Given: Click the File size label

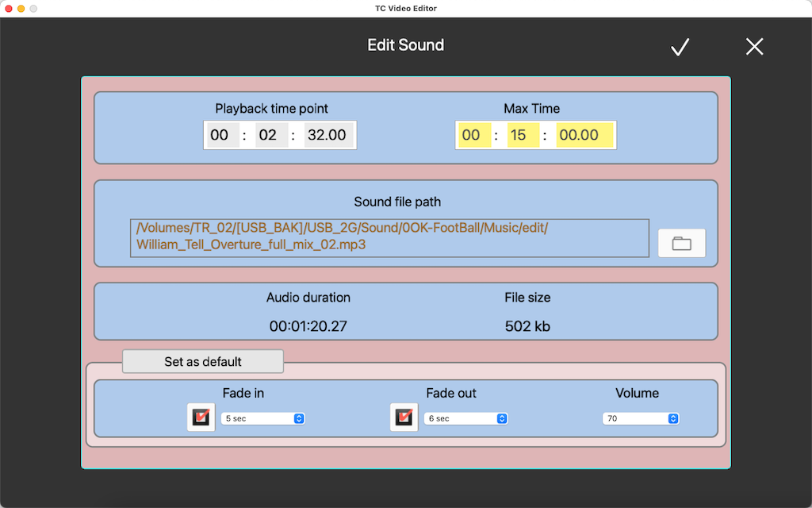Looking at the screenshot, I should coord(527,297).
